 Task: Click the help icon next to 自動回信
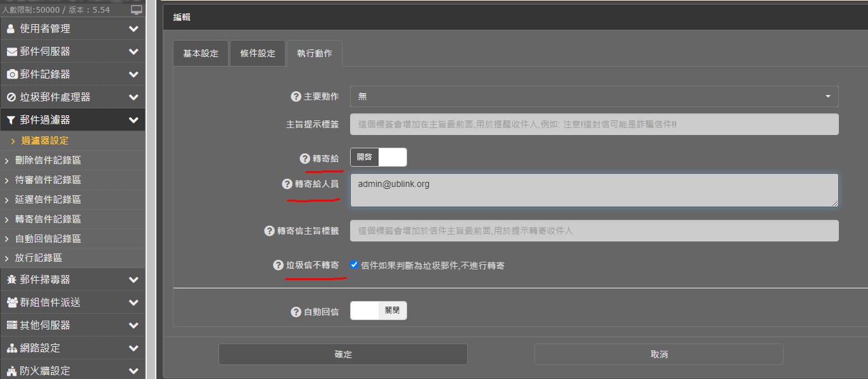(296, 312)
